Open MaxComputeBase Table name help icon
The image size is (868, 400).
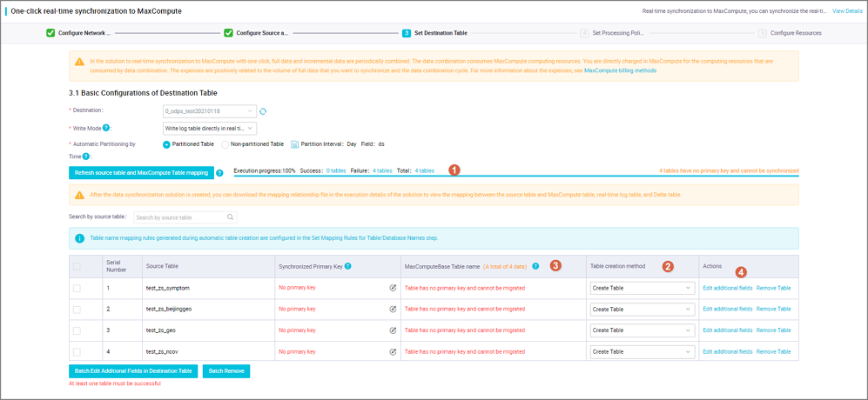pyautogui.click(x=535, y=266)
